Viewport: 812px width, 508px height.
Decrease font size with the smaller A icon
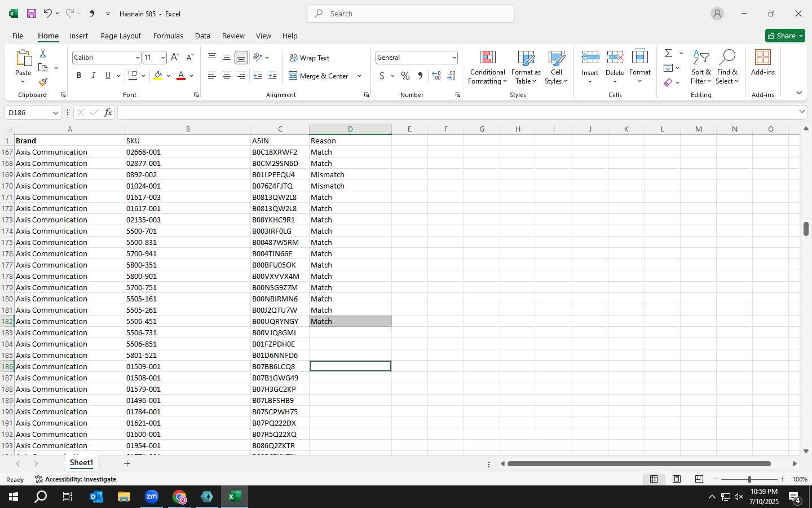click(x=189, y=58)
